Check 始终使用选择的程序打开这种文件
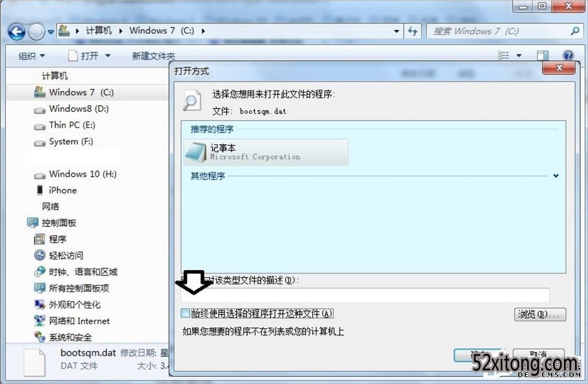This screenshot has width=588, height=384. pyautogui.click(x=185, y=313)
